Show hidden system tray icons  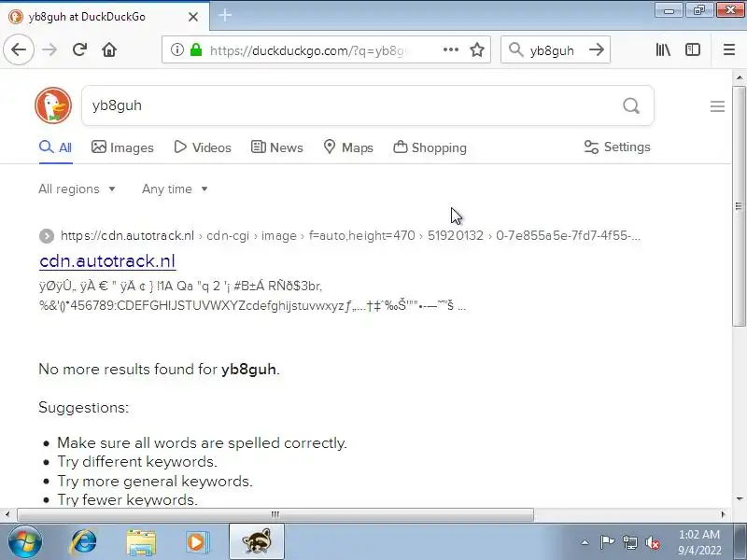coord(585,542)
